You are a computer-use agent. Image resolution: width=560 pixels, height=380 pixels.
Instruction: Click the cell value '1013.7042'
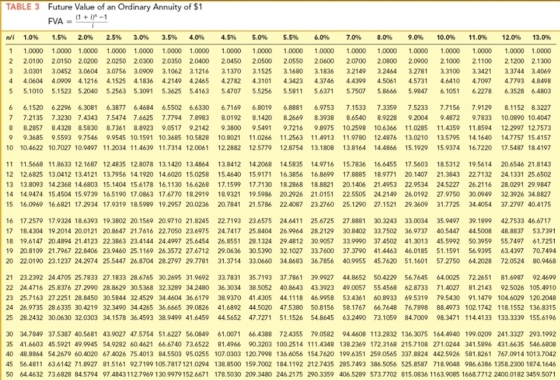pyautogui.click(x=541, y=354)
